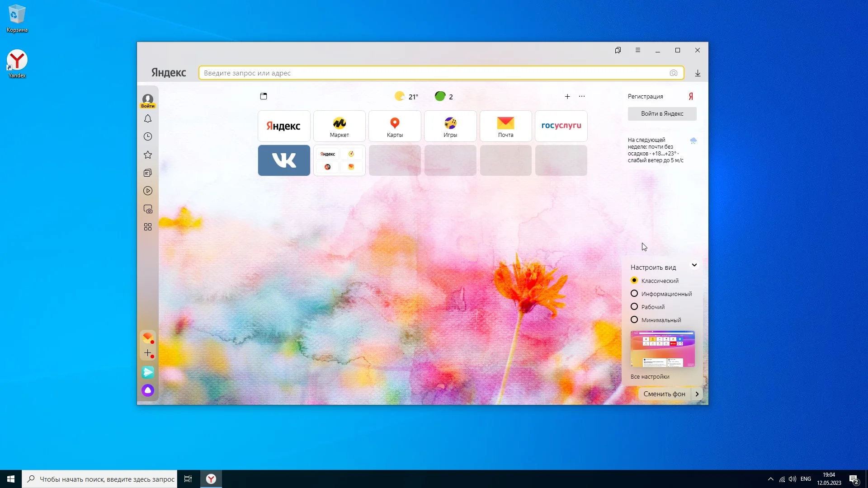868x488 pixels.
Task: Open the tabs panel icon above tiles
Action: pyautogui.click(x=264, y=96)
